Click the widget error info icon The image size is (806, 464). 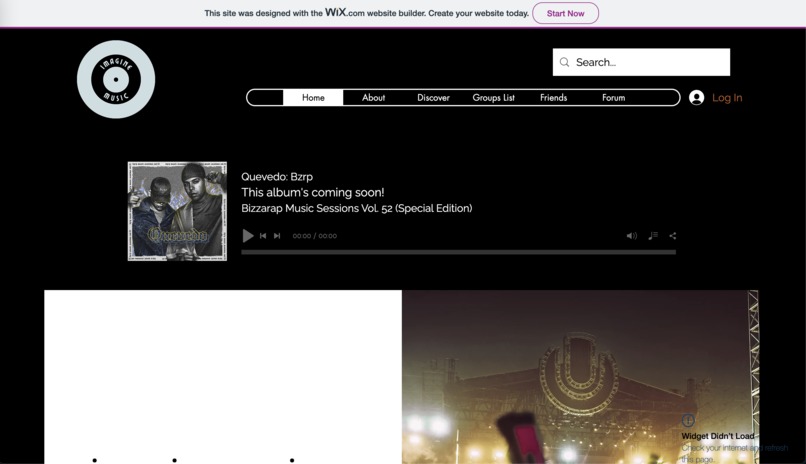(688, 420)
